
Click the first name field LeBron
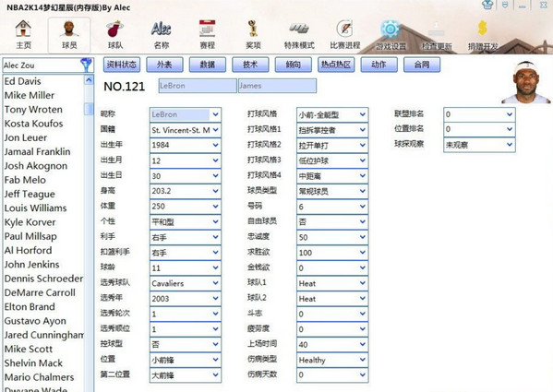[198, 86]
